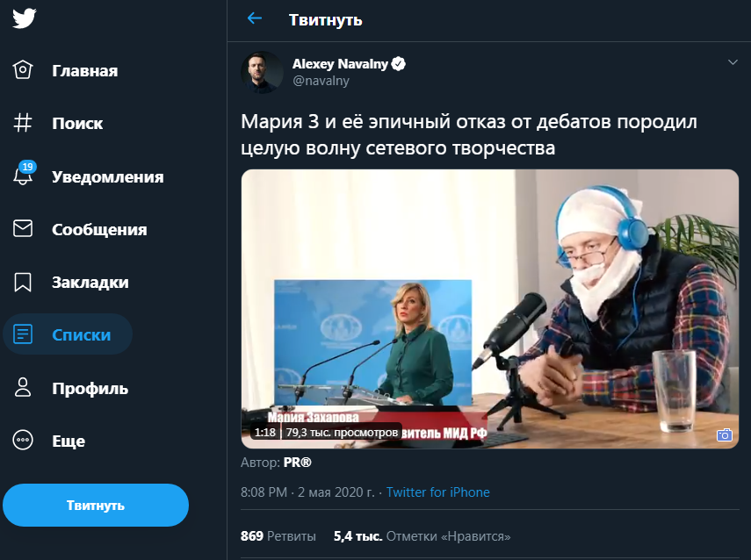Screen dimensions: 751x560
Task: Play the embedded video thumbnail
Action: point(490,308)
